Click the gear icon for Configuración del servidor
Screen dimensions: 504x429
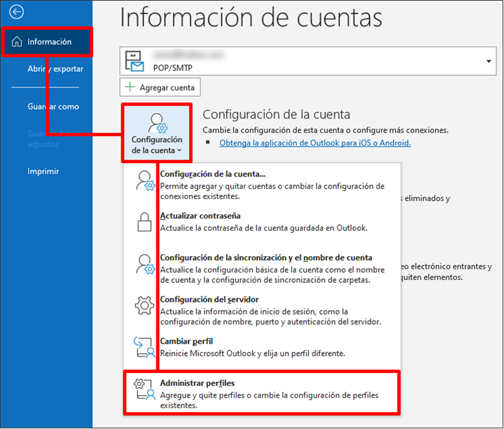(x=144, y=306)
